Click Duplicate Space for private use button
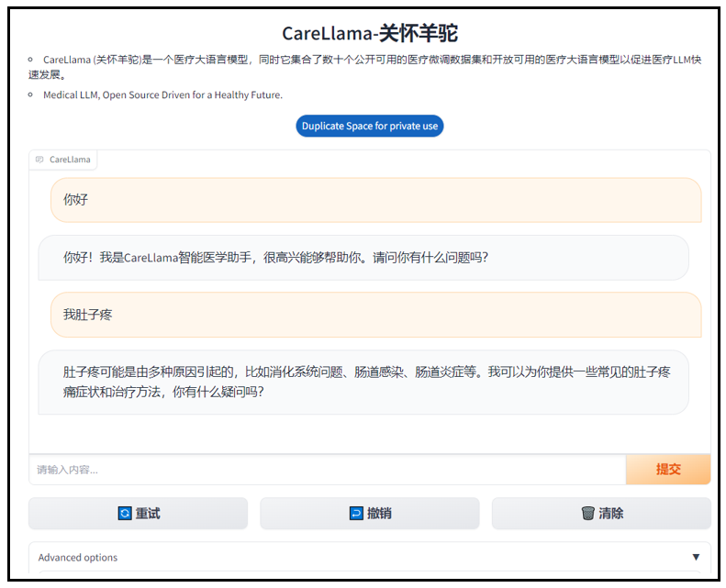The image size is (726, 588). [370, 126]
